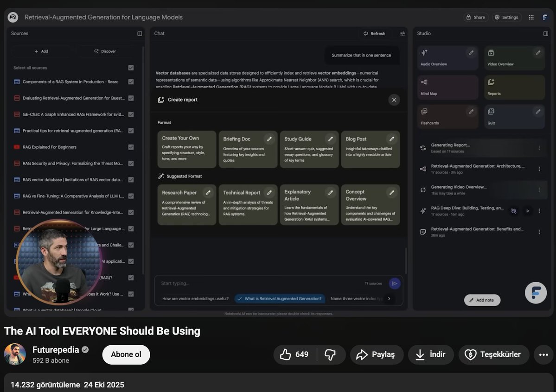Choose the Briefing Doc format card
The height and width of the screenshot is (392, 556).
(248, 149)
